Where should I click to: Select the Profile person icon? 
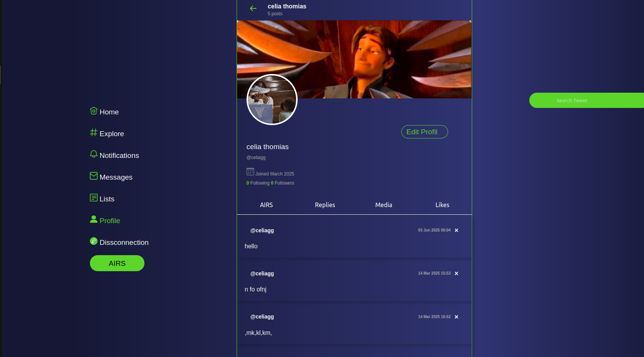[x=94, y=219]
